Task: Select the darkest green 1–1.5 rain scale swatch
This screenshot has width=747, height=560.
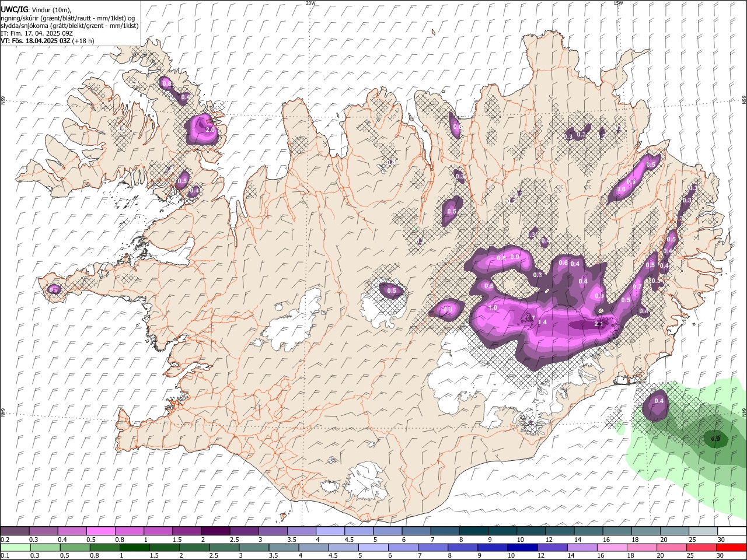Action: click(135, 547)
